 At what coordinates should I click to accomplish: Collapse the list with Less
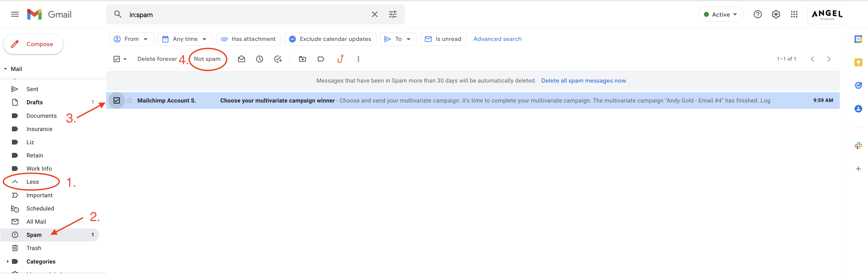[32, 182]
